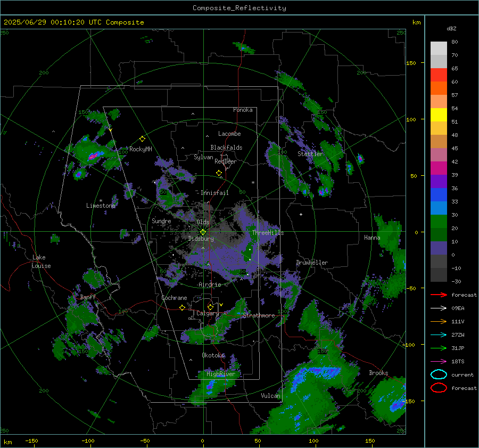Click the 100 tick on bottom axis

point(313,441)
